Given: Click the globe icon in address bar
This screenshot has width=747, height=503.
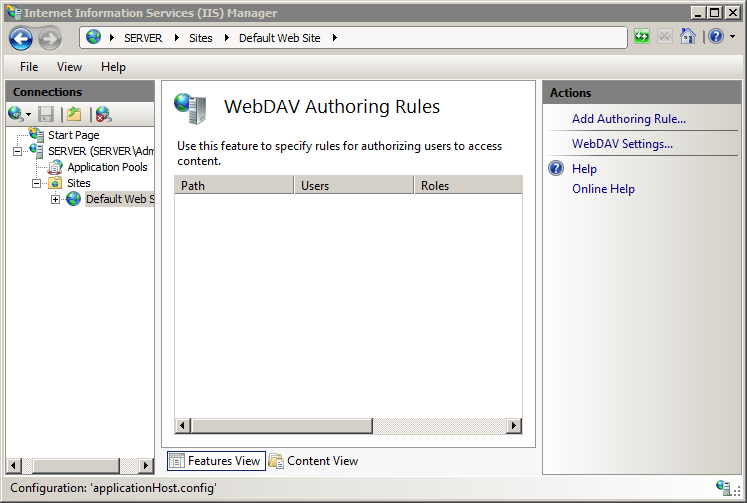Looking at the screenshot, I should coord(93,37).
